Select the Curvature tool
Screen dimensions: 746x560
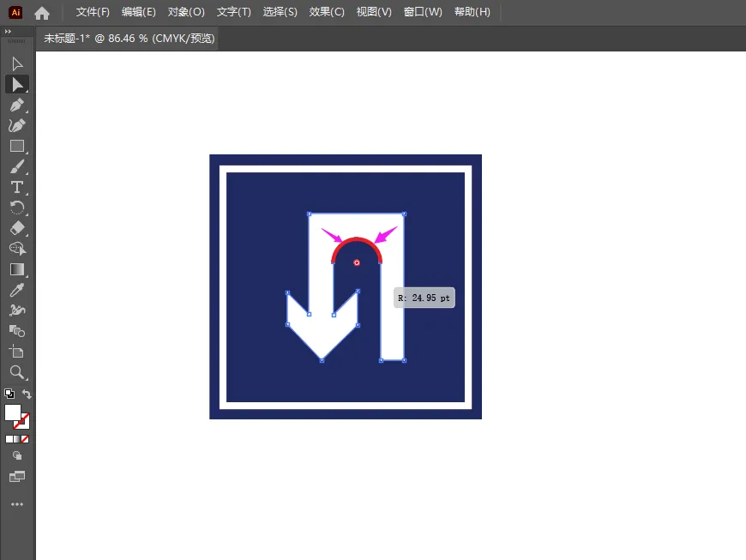pos(17,125)
